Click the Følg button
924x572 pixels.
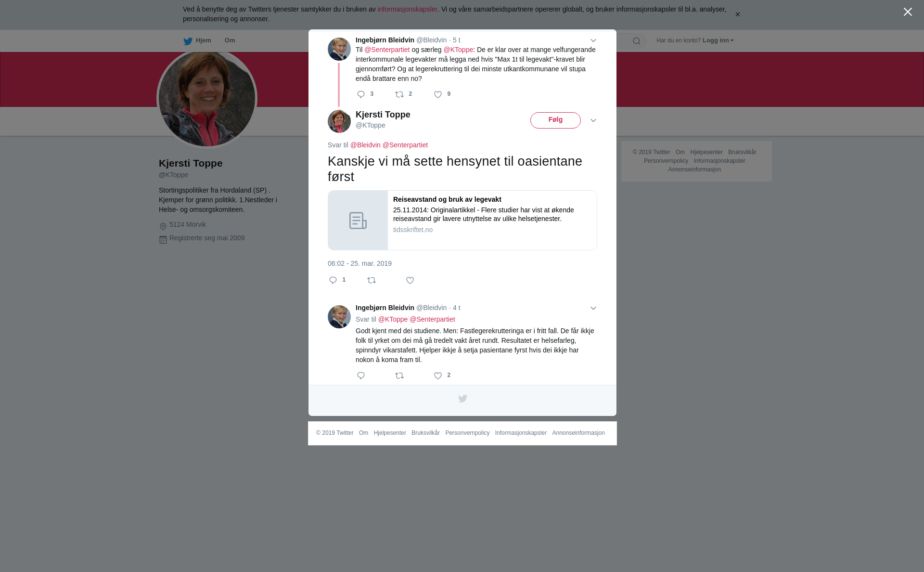click(555, 120)
